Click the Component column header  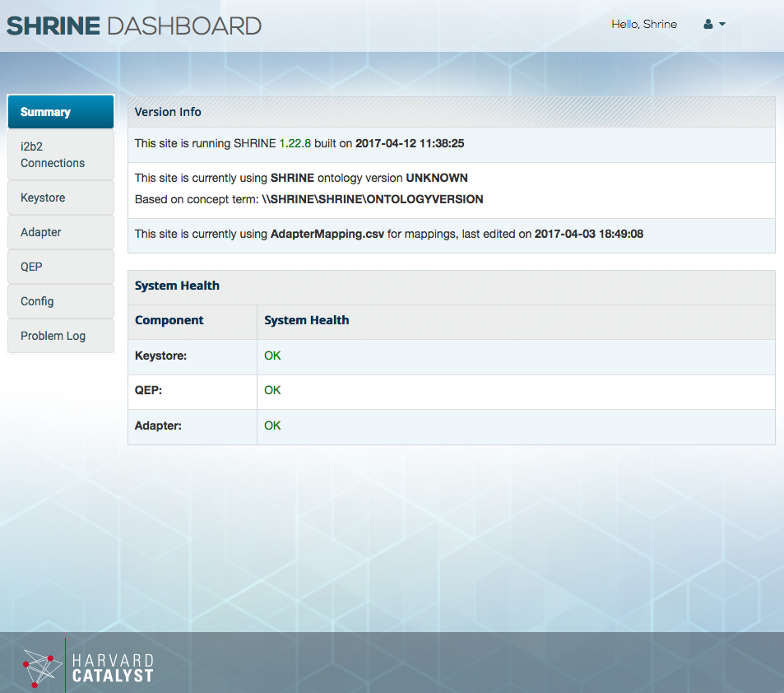point(169,320)
